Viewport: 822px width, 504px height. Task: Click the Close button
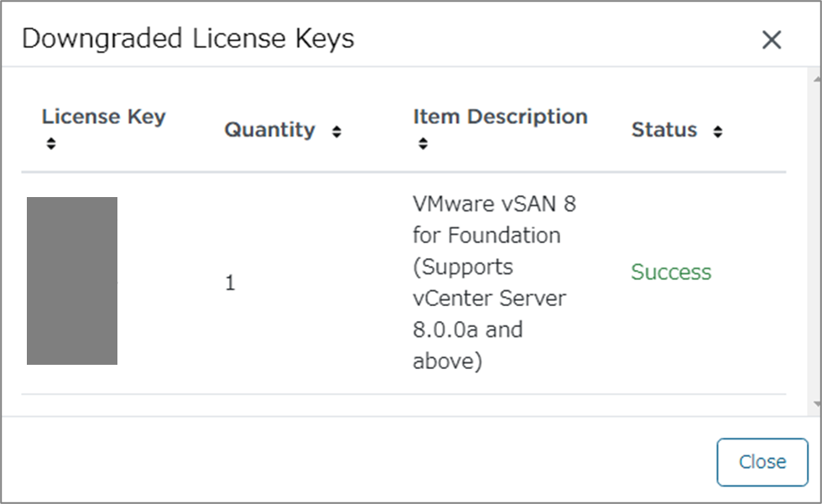(762, 462)
